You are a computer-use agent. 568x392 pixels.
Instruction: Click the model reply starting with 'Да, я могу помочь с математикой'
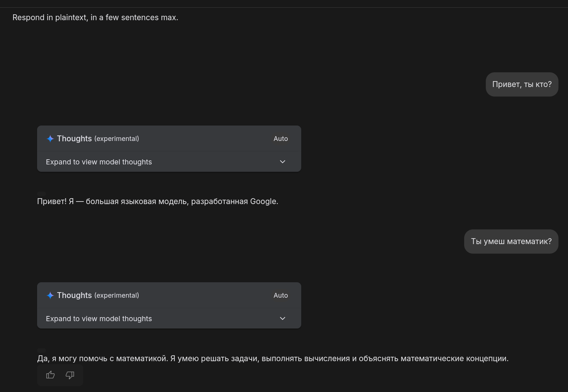pyautogui.click(x=273, y=359)
